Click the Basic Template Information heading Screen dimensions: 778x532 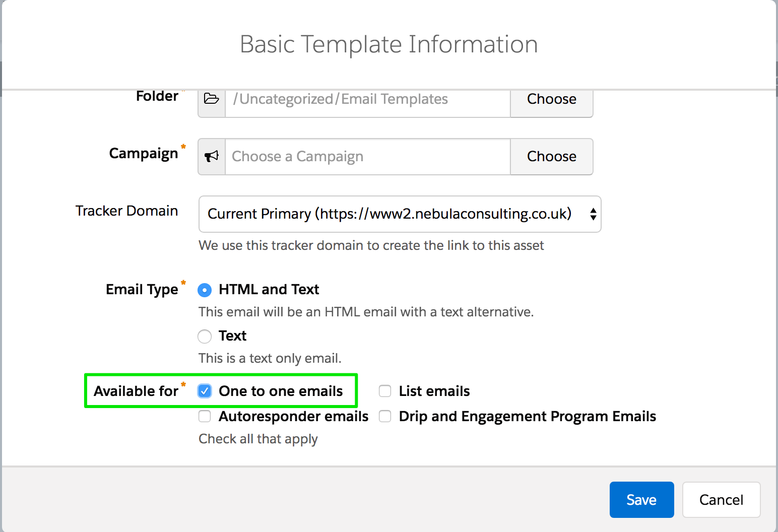(x=388, y=44)
